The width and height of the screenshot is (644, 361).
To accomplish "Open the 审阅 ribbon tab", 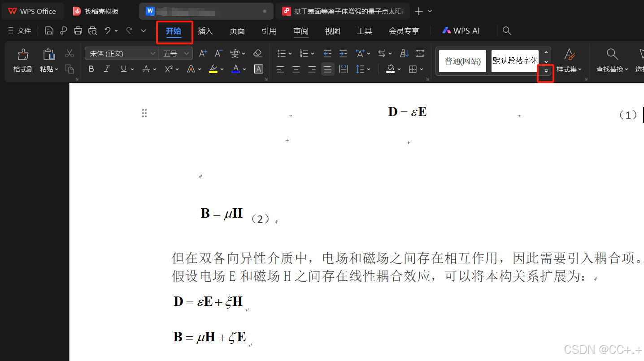I will tap(301, 30).
